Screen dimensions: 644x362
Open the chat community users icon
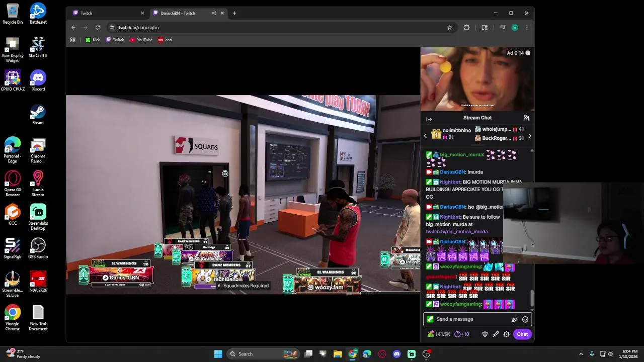click(526, 118)
